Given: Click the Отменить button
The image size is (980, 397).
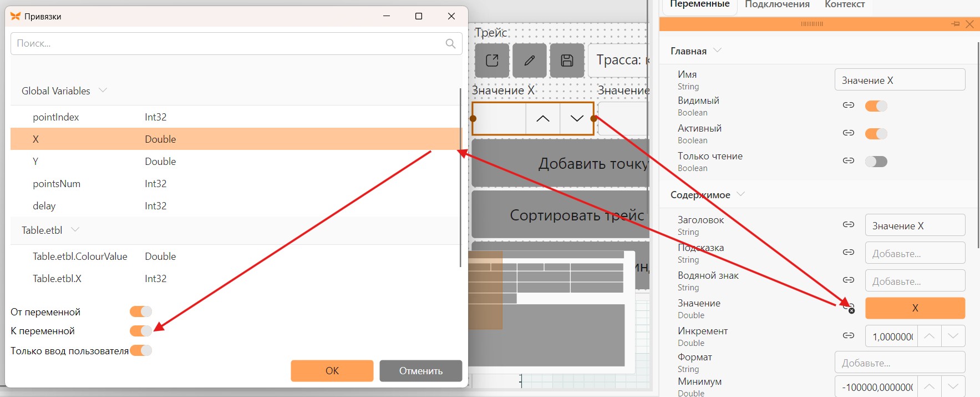Looking at the screenshot, I should (x=421, y=371).
